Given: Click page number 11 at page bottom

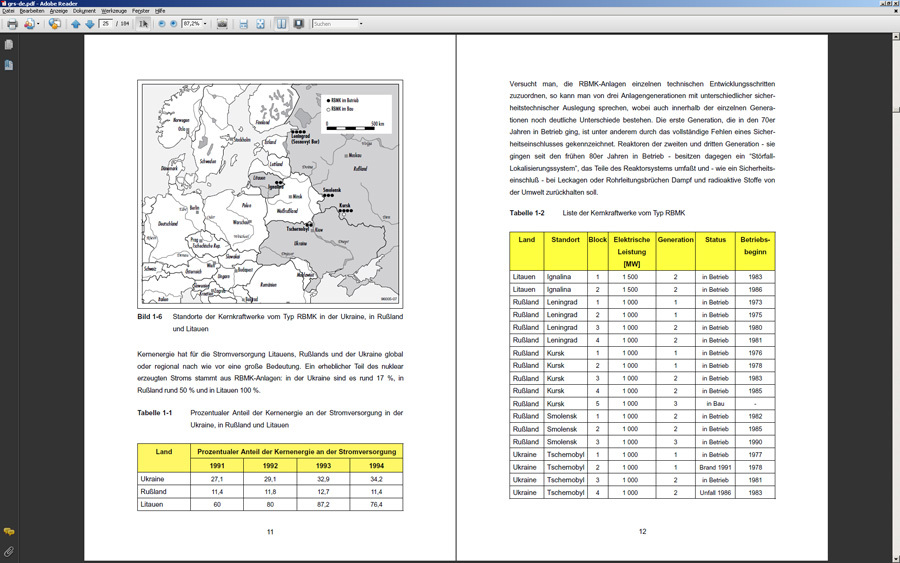Looking at the screenshot, I should point(270,532).
